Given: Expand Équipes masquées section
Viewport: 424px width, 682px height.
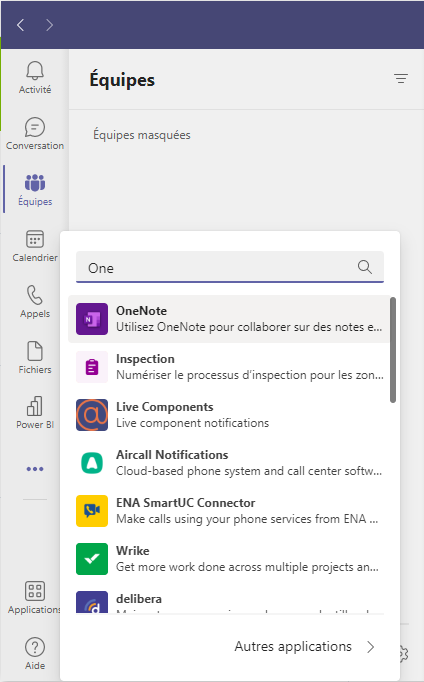Looking at the screenshot, I should [x=142, y=135].
